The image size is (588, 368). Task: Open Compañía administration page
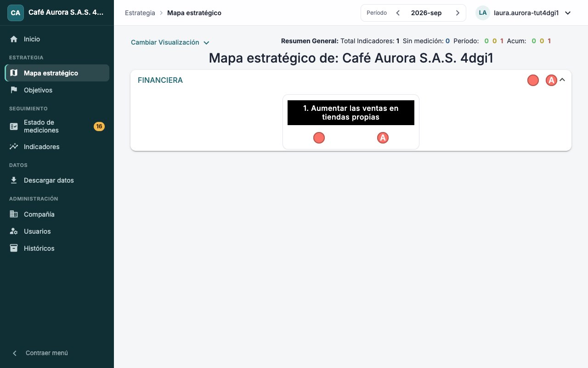coord(57,214)
